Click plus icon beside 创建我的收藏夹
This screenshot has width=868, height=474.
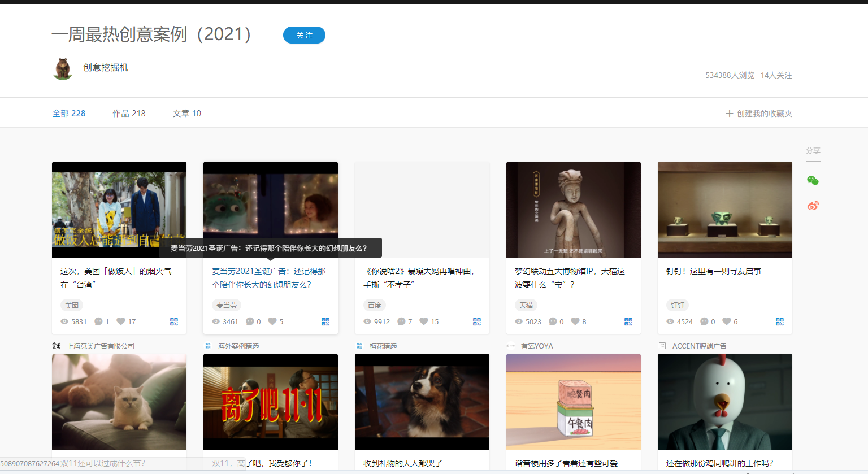pos(730,114)
